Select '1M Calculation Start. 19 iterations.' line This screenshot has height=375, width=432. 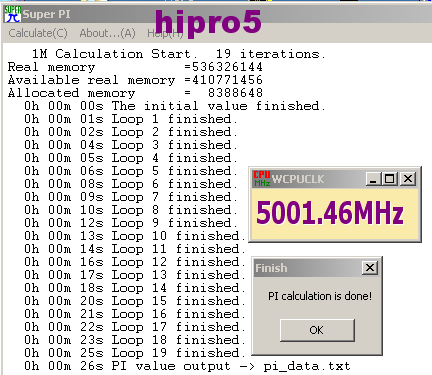[179, 54]
